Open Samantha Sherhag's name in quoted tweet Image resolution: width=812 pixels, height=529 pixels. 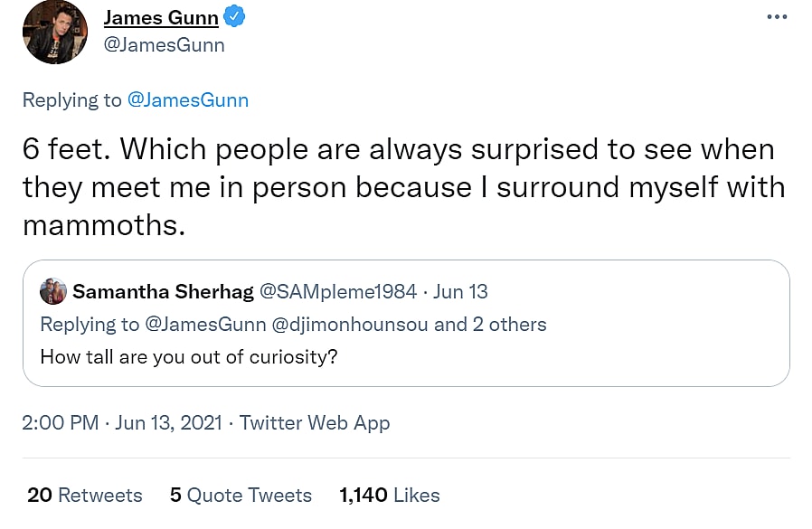click(x=163, y=291)
